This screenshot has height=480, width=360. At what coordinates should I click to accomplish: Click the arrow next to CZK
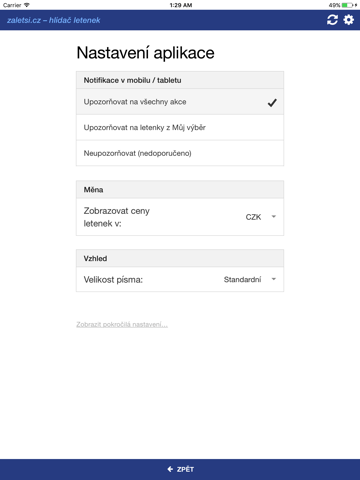[x=274, y=217]
